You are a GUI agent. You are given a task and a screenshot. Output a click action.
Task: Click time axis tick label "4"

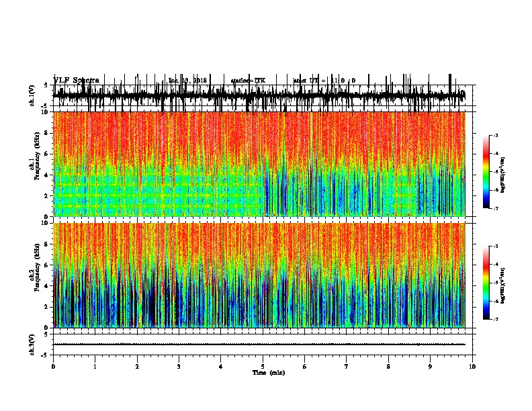coord(221,367)
